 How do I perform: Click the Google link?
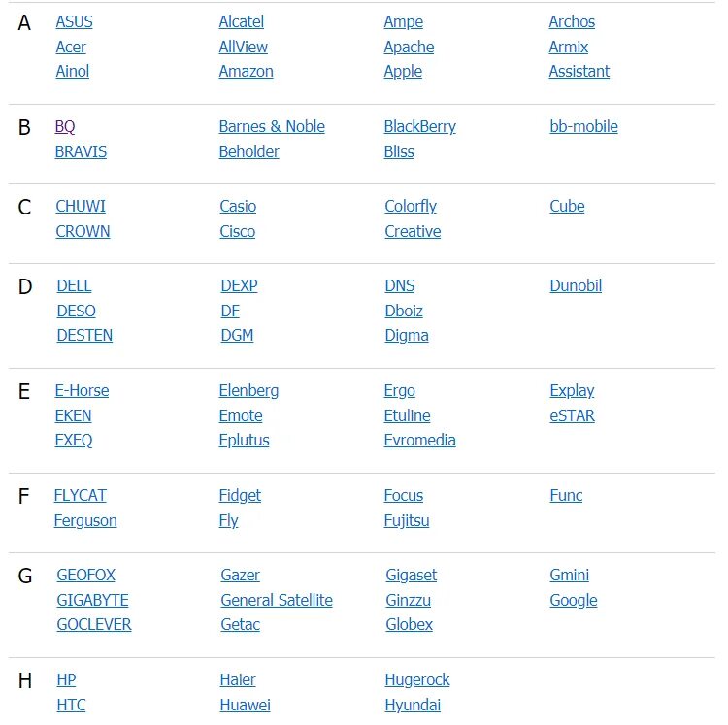coord(573,600)
